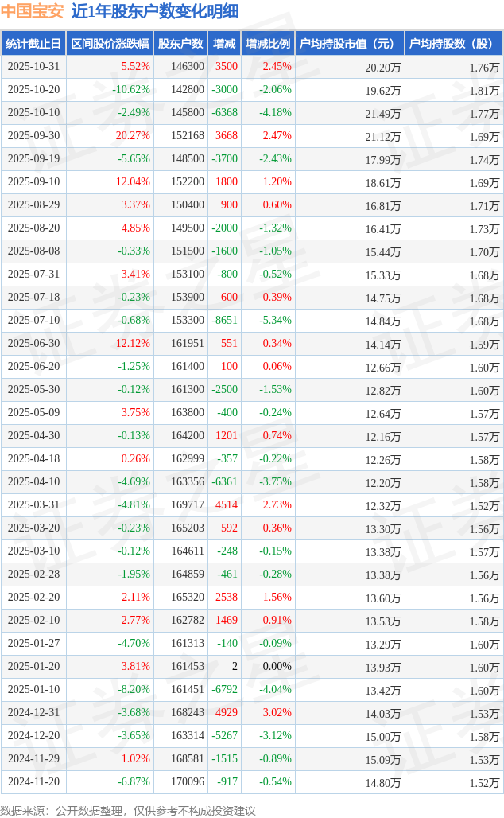Select the -8651 change value
The width and height of the screenshot is (504, 818).
(224, 321)
